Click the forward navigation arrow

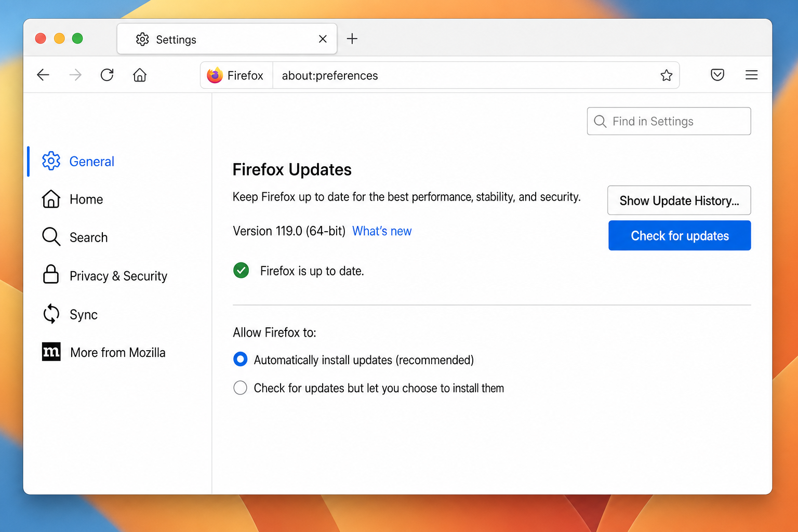[x=75, y=75]
